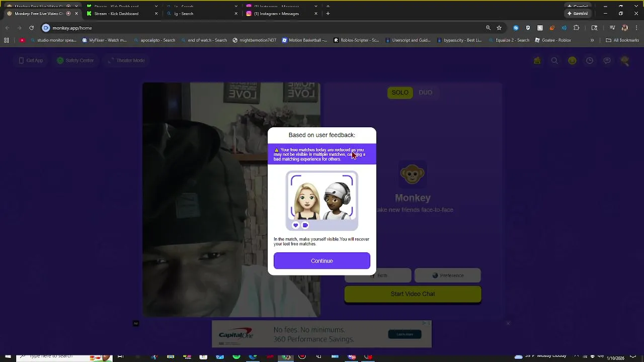Screen dimensions: 644x362
Task: Close the Capital One ad banner
Action: [508, 323]
